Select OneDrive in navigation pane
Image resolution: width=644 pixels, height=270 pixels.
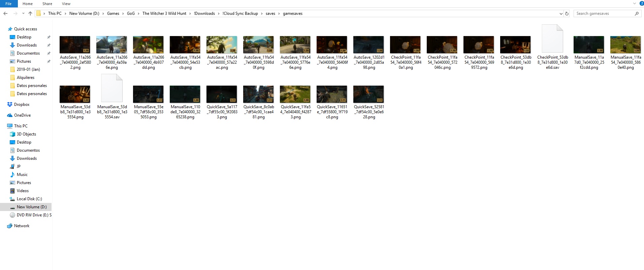coord(22,115)
